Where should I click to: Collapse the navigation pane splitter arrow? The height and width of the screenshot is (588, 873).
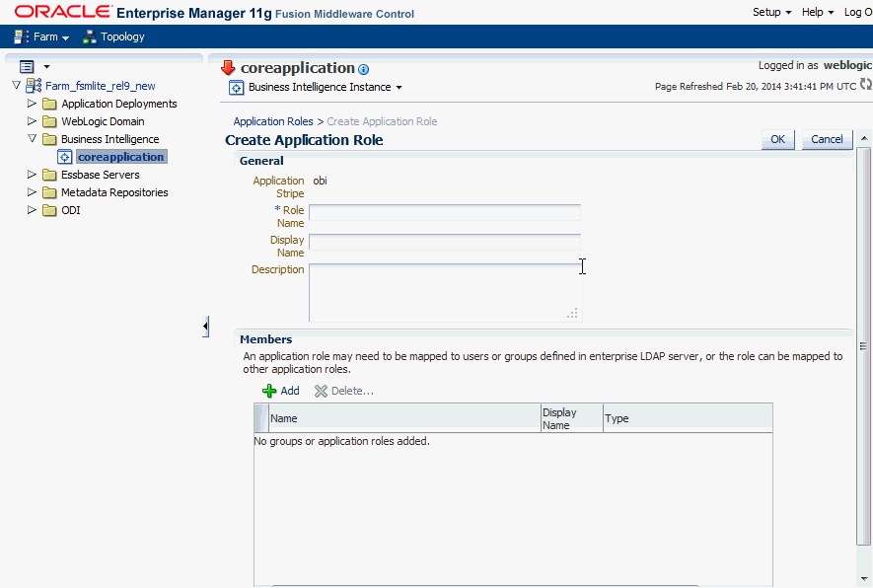pyautogui.click(x=205, y=327)
